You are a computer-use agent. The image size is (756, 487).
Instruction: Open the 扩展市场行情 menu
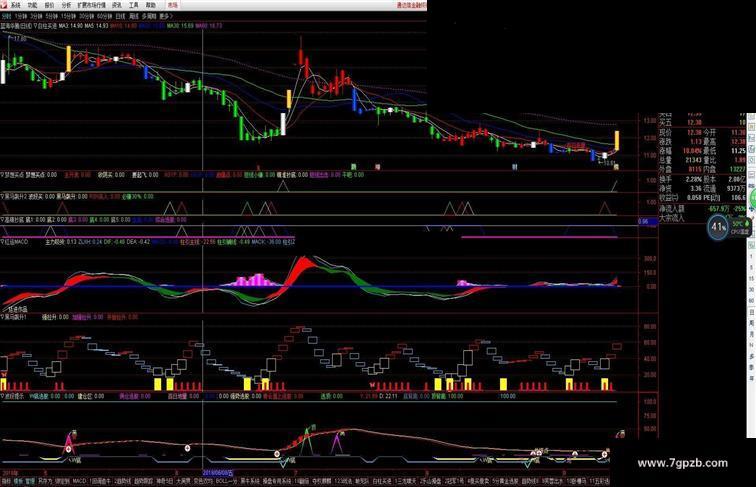coord(91,5)
